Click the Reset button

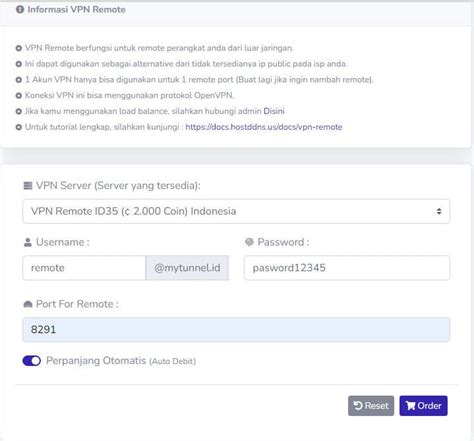pos(371,406)
